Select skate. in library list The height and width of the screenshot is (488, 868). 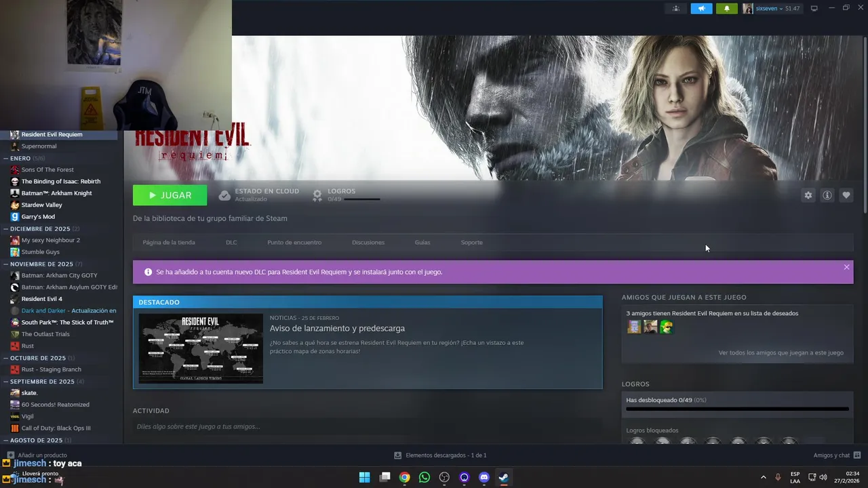[x=59, y=393]
